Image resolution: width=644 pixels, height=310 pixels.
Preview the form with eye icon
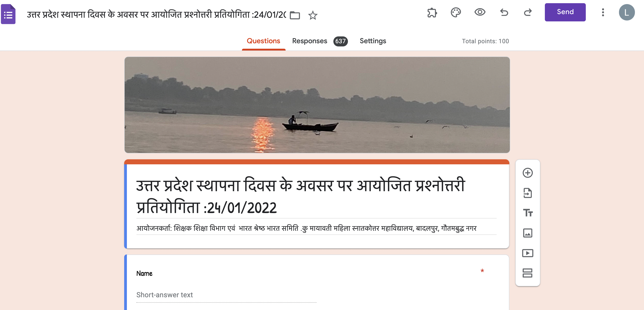pos(480,12)
